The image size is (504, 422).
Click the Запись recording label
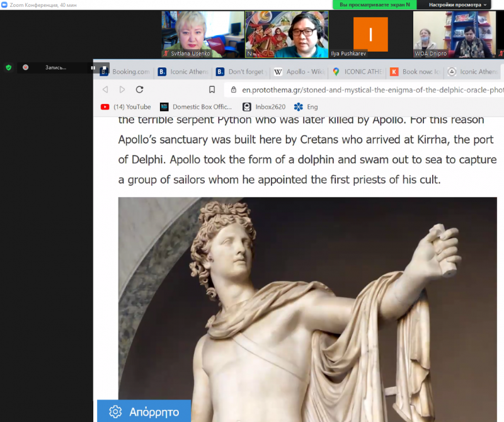click(x=55, y=67)
